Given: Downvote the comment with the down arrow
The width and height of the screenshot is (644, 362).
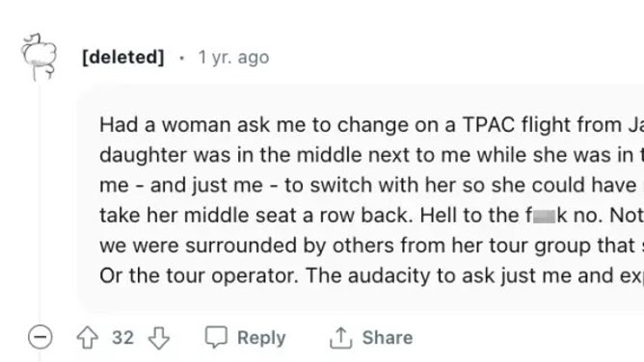Looking at the screenshot, I should pos(158,337).
